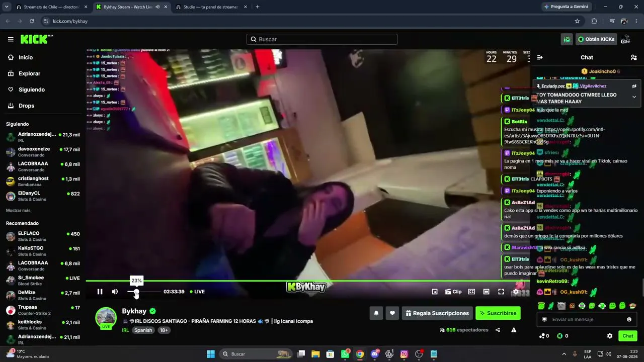The image size is (644, 362).
Task: Click the Bykhay channel avatar
Action: tap(106, 318)
